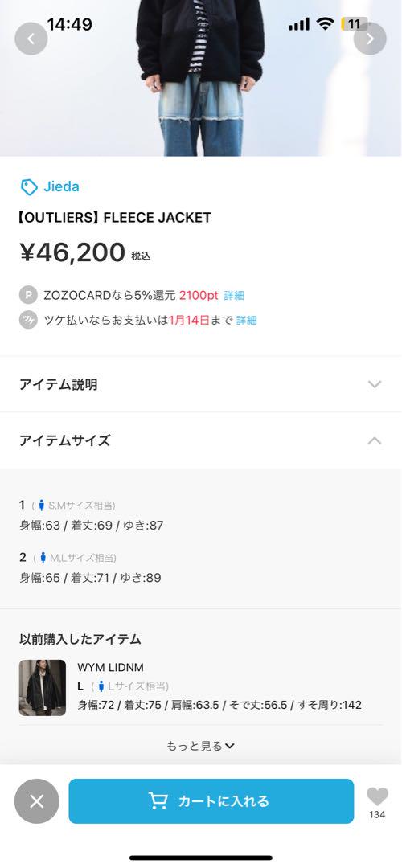402x868 pixels.
Task: Open 詳細 link for ZOZOCARD points
Action: (234, 296)
